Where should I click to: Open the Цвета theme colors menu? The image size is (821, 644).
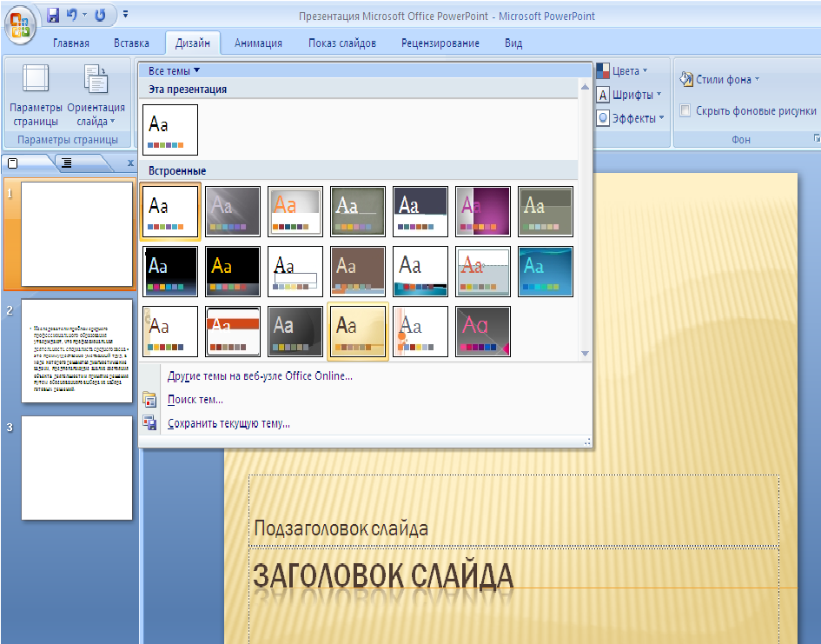pyautogui.click(x=623, y=70)
